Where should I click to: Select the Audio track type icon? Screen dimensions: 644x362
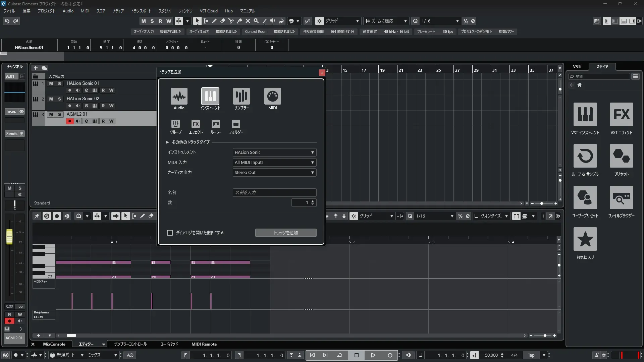(x=179, y=97)
